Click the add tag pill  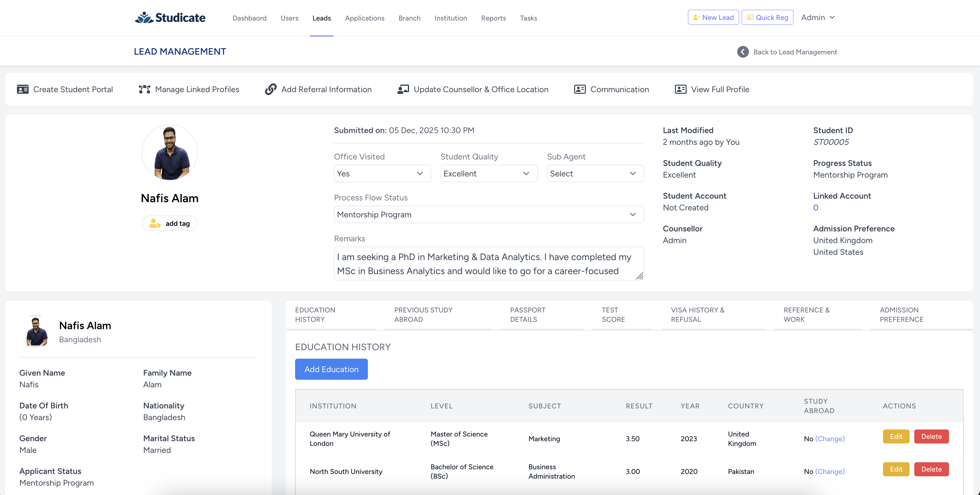pos(170,224)
